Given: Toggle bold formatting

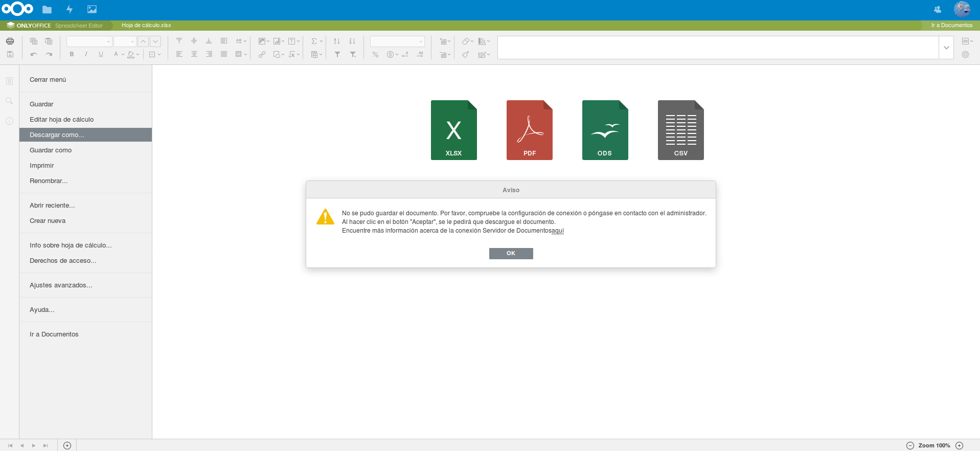Looking at the screenshot, I should (72, 54).
